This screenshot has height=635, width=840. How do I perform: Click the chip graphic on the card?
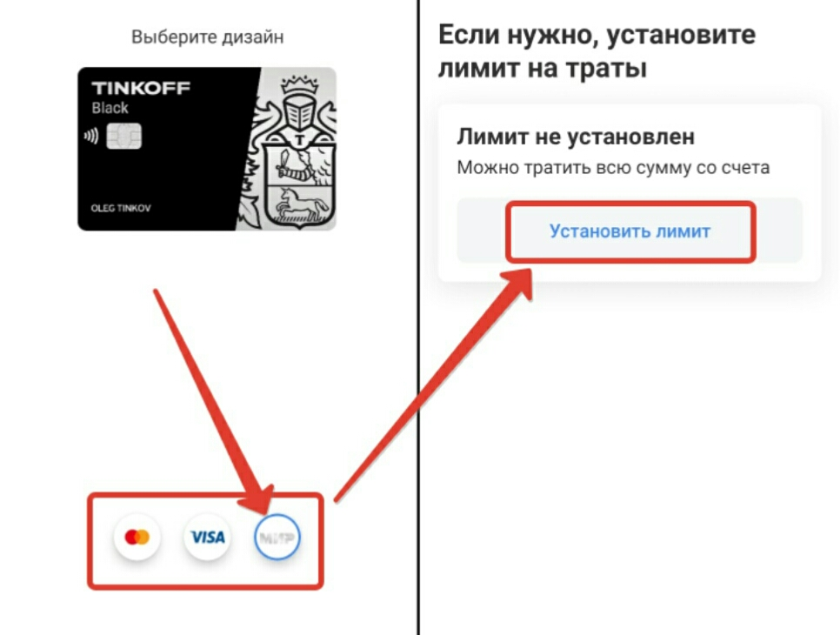click(123, 136)
